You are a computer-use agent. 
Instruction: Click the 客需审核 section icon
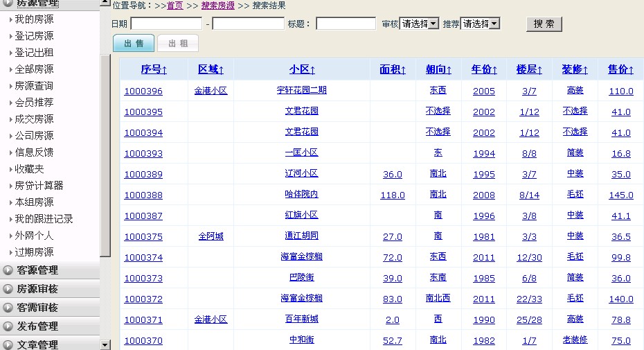pyautogui.click(x=8, y=308)
